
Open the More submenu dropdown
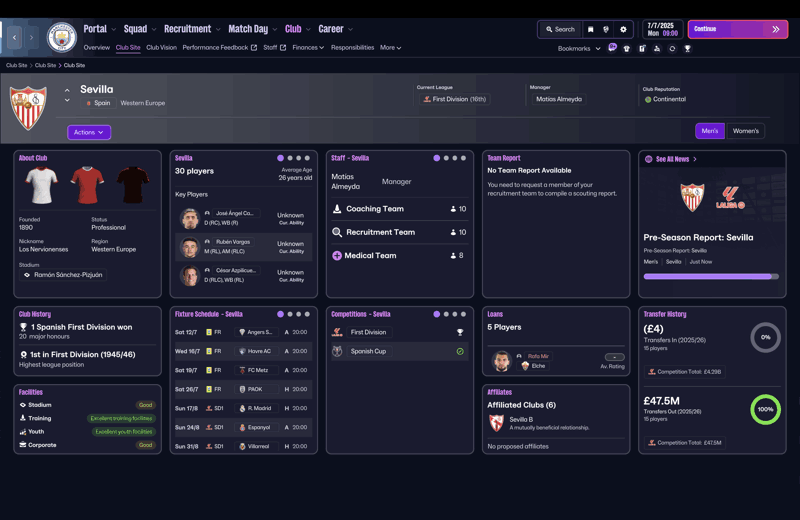point(390,47)
